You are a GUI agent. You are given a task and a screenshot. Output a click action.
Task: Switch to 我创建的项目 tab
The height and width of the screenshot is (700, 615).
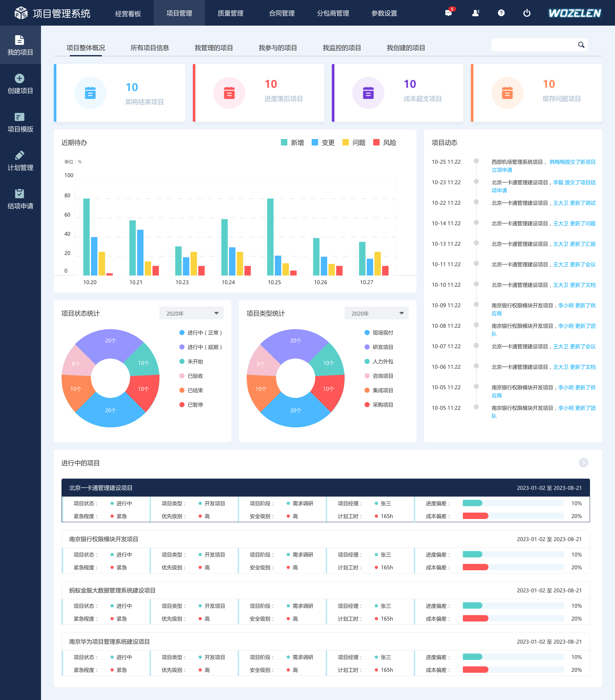[406, 48]
